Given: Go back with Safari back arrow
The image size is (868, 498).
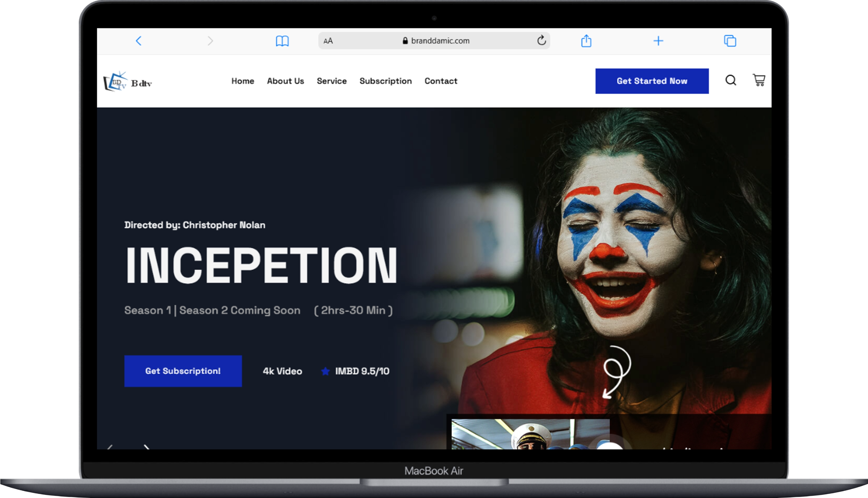Looking at the screenshot, I should 139,41.
